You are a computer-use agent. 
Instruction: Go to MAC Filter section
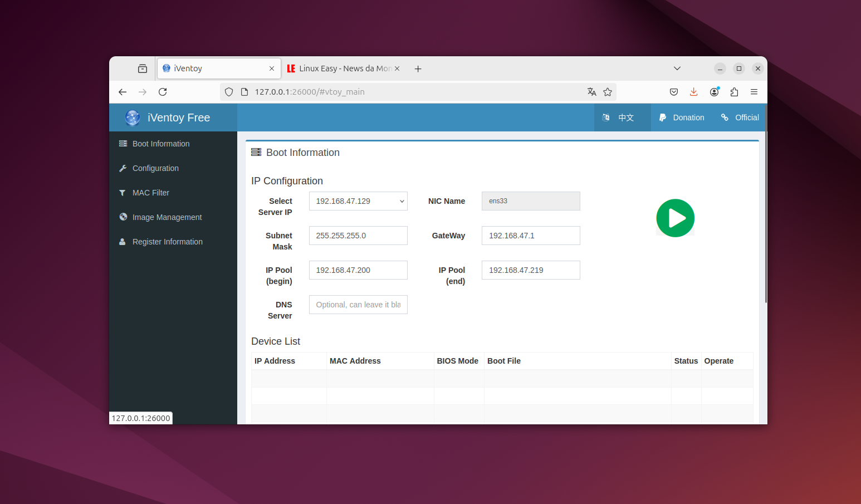150,193
